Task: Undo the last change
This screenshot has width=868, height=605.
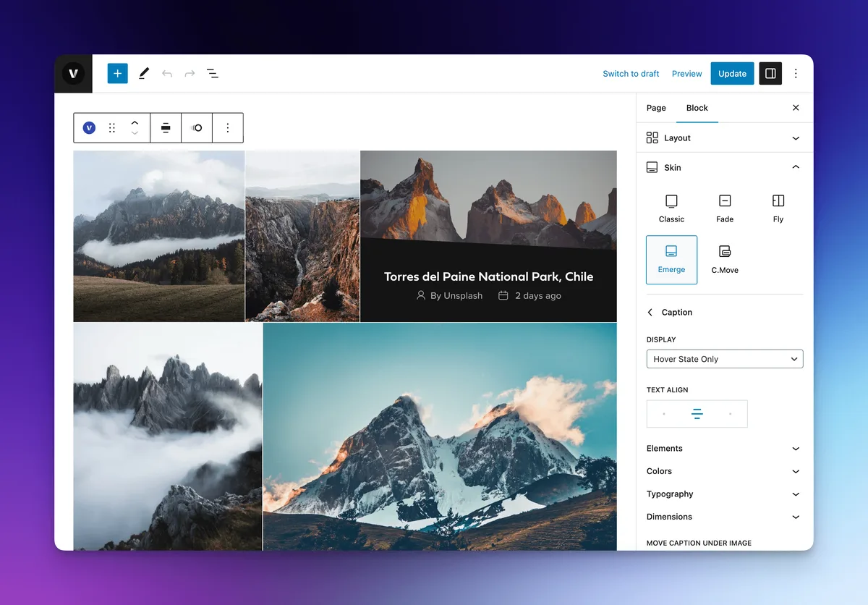Action: (x=167, y=73)
